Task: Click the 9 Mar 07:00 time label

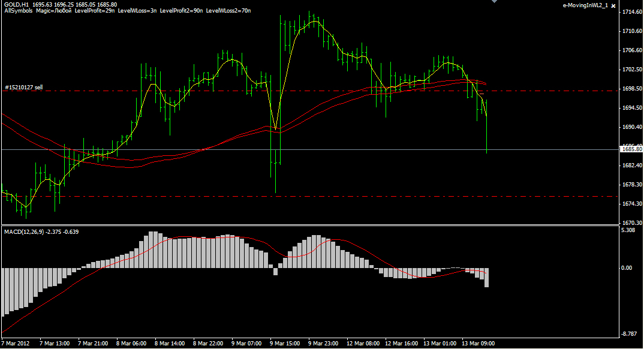Action: coord(246,344)
